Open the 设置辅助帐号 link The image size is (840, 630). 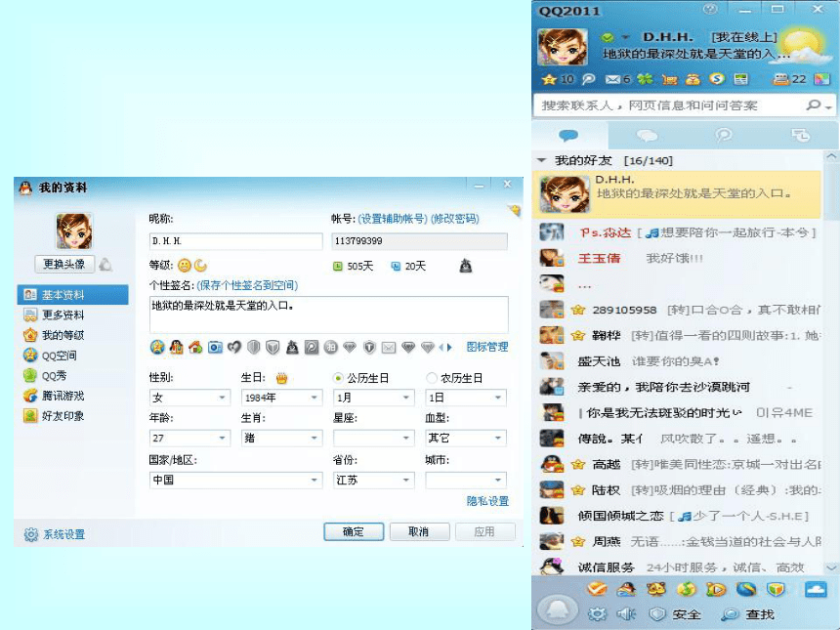tap(393, 219)
